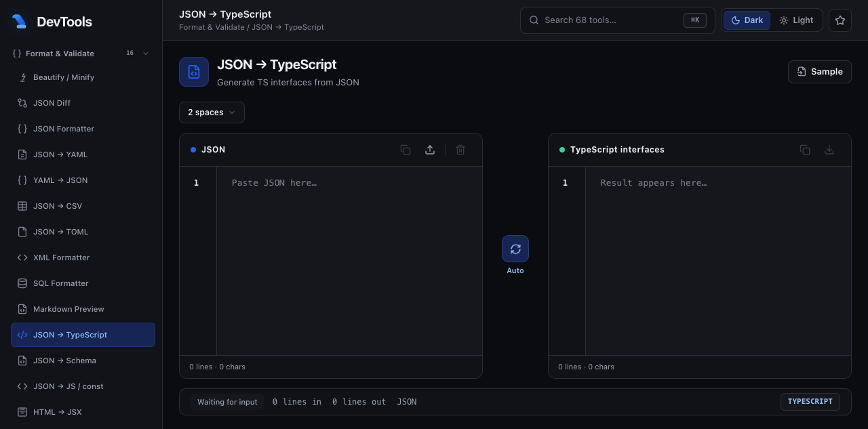Click the DevTools logo icon

tap(19, 22)
